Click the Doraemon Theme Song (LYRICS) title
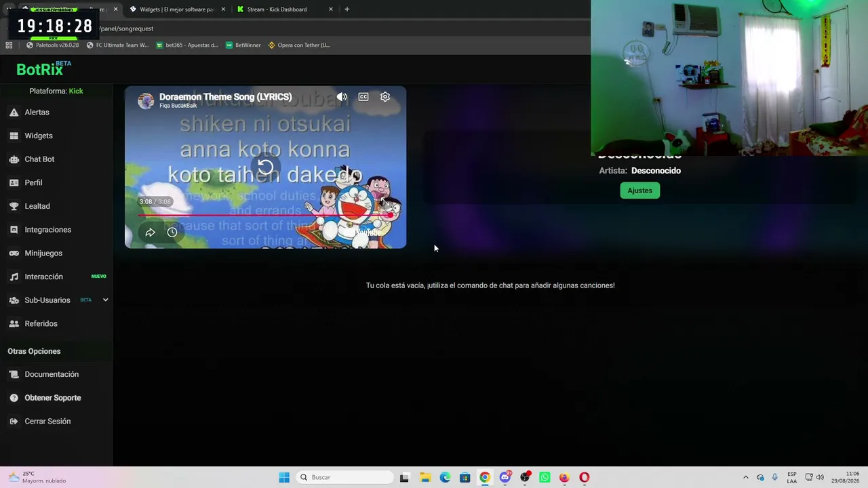Screen dimensions: 868x488 coord(225,97)
